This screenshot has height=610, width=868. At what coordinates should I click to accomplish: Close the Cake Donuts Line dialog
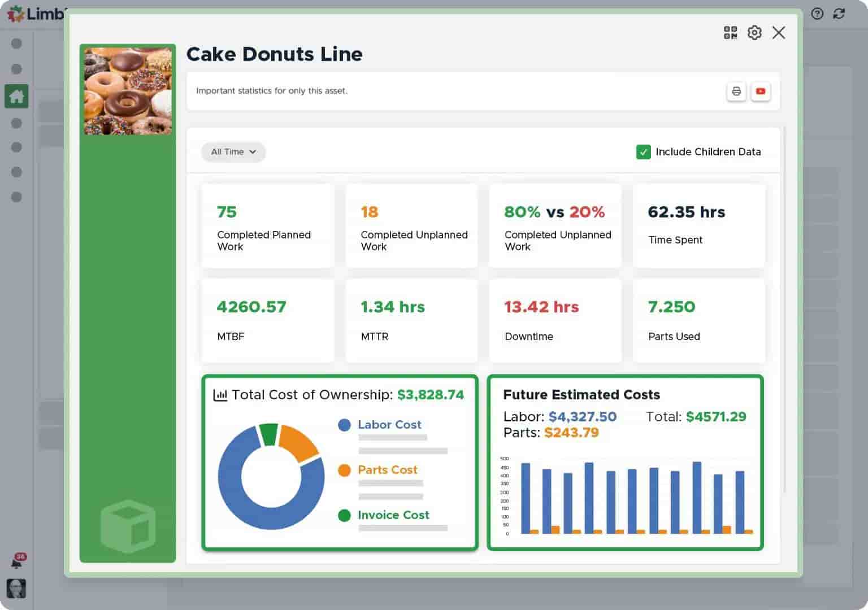[779, 33]
